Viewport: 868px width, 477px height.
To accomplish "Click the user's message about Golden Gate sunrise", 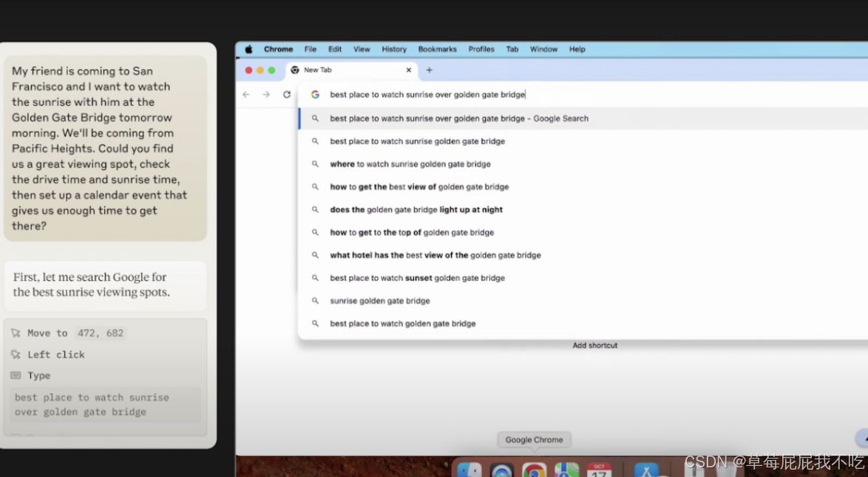I will (x=105, y=148).
